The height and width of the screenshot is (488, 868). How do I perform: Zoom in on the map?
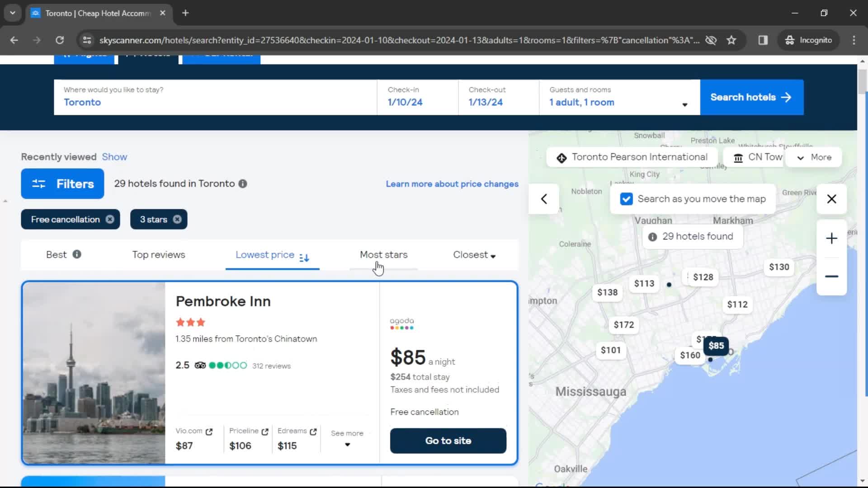(831, 238)
